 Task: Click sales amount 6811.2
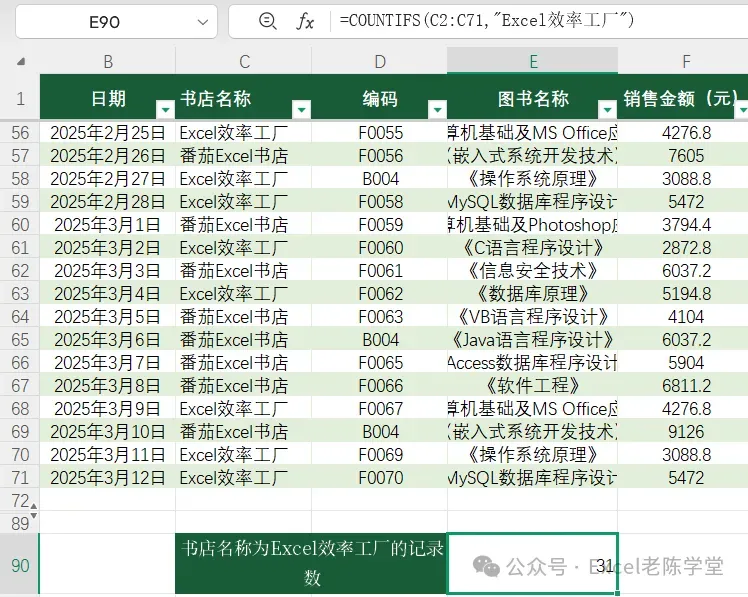click(x=686, y=386)
